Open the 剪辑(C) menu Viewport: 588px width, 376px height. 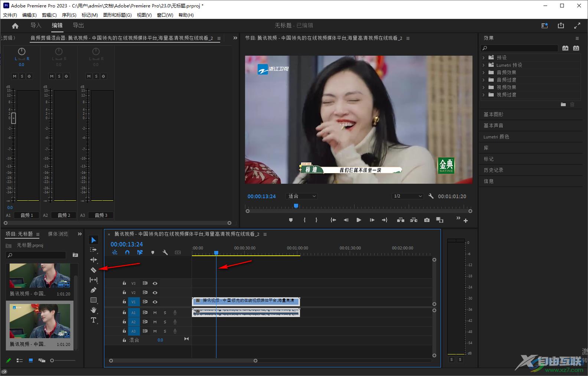tap(49, 15)
